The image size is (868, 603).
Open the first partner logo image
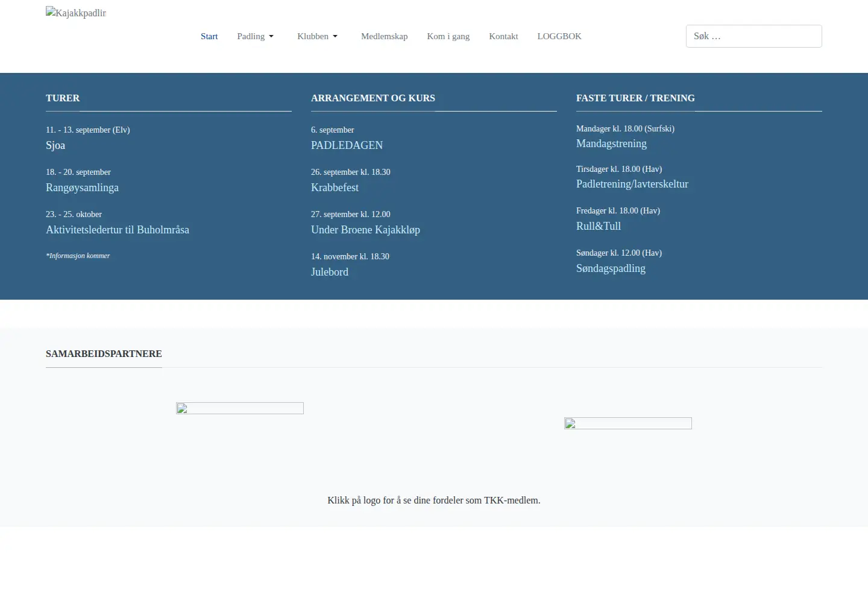240,408
